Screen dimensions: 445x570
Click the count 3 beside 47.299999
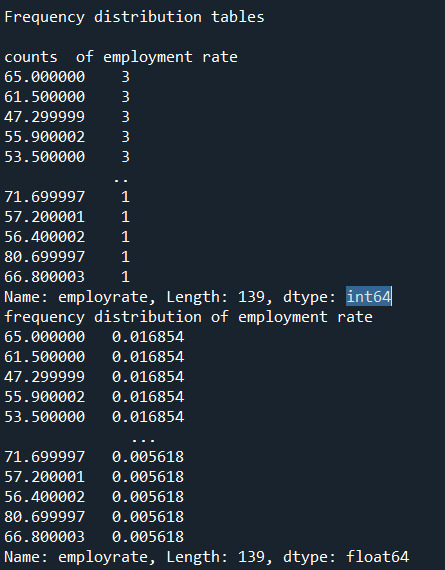pyautogui.click(x=125, y=117)
